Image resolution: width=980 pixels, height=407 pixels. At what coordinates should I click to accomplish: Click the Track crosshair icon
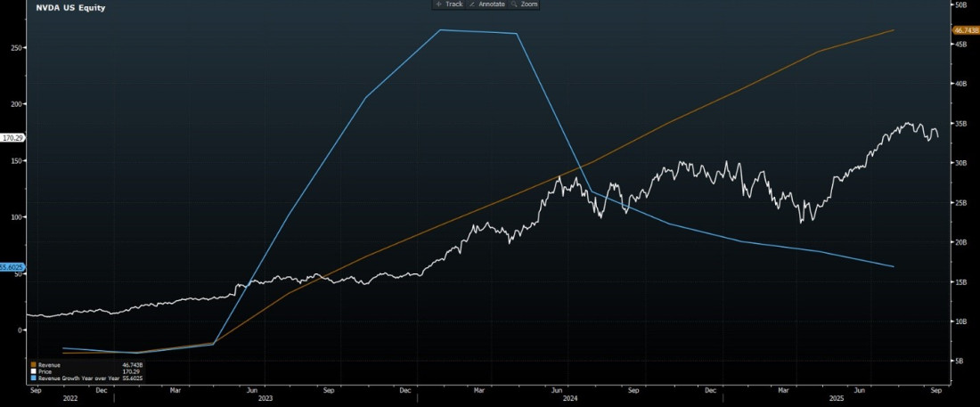[x=439, y=4]
